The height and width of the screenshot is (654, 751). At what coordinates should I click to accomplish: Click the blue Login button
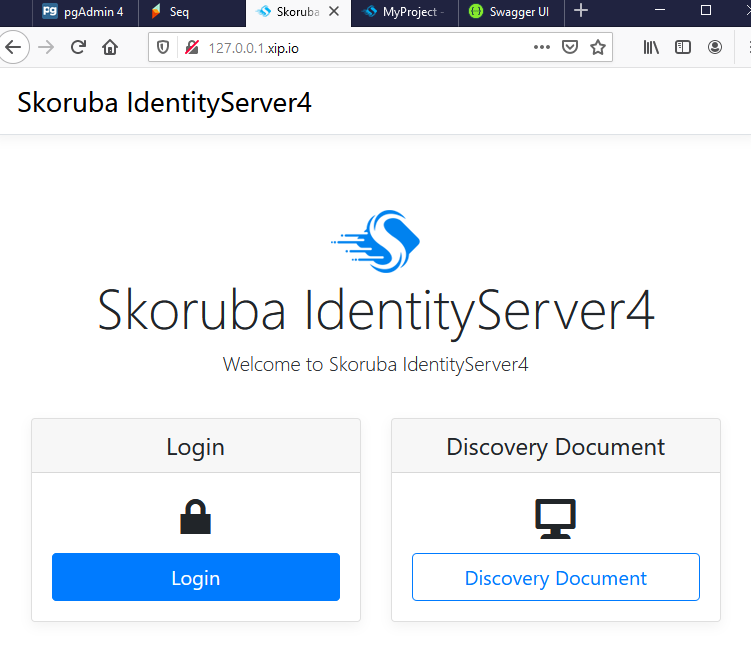pyautogui.click(x=196, y=577)
